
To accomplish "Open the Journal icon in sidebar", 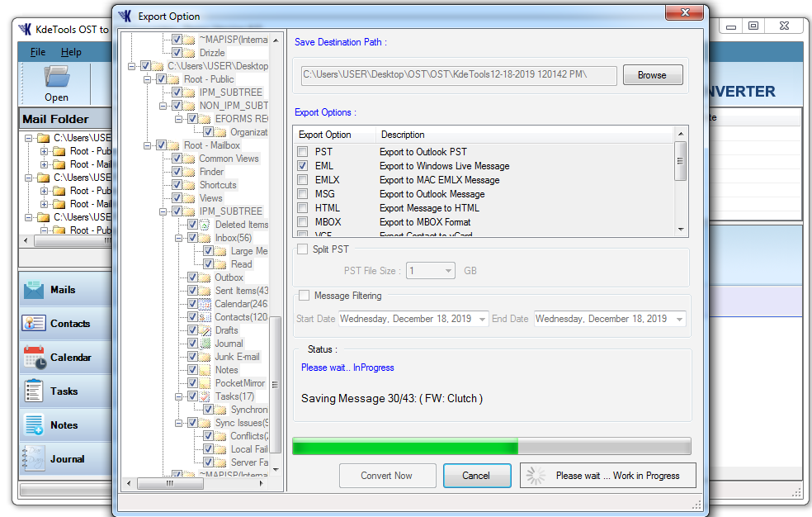I will click(34, 458).
